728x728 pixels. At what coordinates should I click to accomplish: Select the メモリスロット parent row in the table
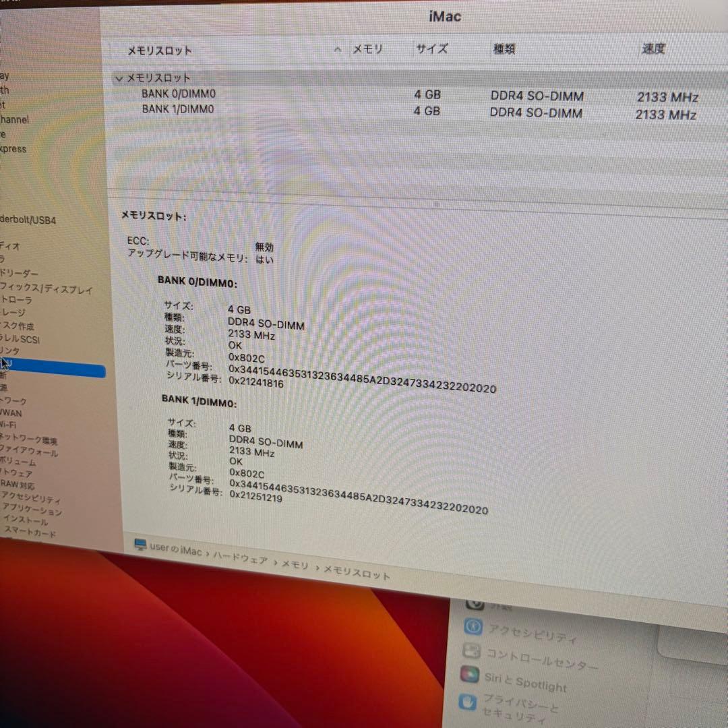coord(418,78)
